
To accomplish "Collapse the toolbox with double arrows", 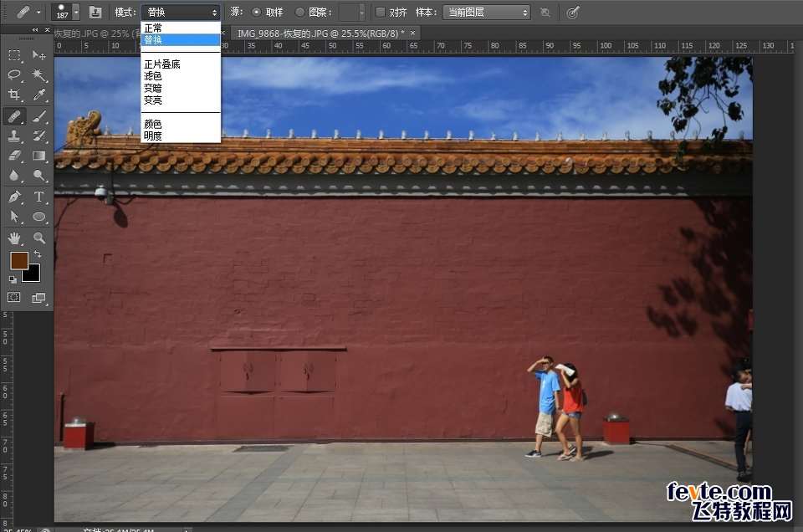I will [x=35, y=30].
